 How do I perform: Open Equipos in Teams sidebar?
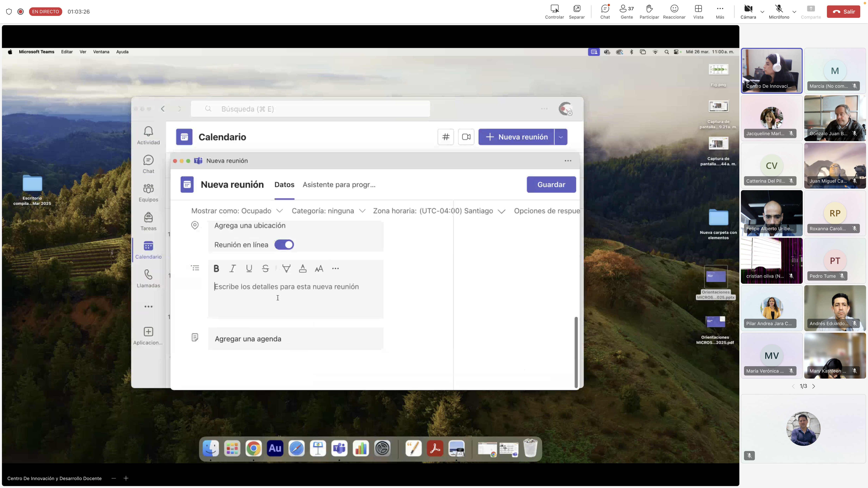click(x=148, y=193)
